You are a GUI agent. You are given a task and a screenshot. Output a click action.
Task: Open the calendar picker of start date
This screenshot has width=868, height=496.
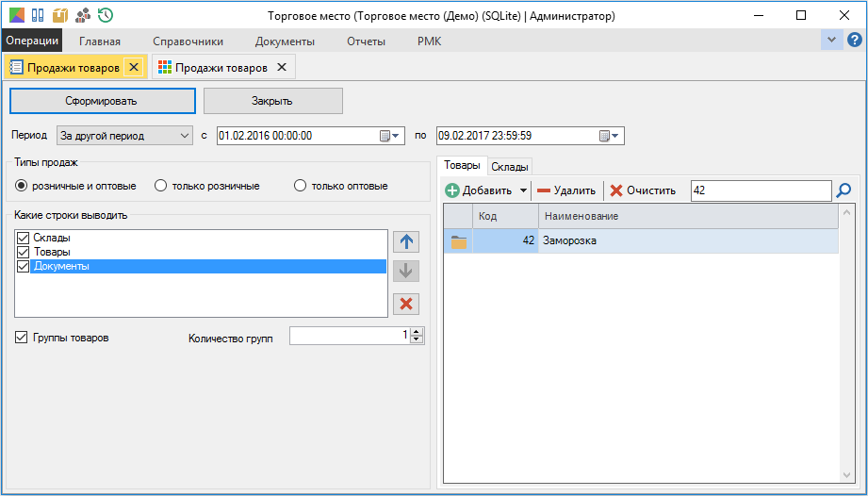[389, 136]
